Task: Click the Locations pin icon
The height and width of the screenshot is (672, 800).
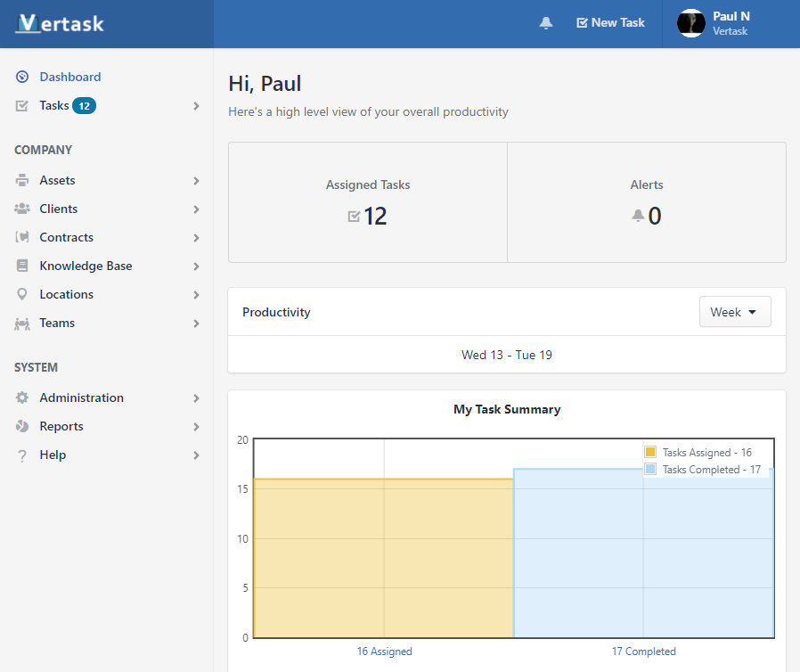Action: pyautogui.click(x=22, y=294)
